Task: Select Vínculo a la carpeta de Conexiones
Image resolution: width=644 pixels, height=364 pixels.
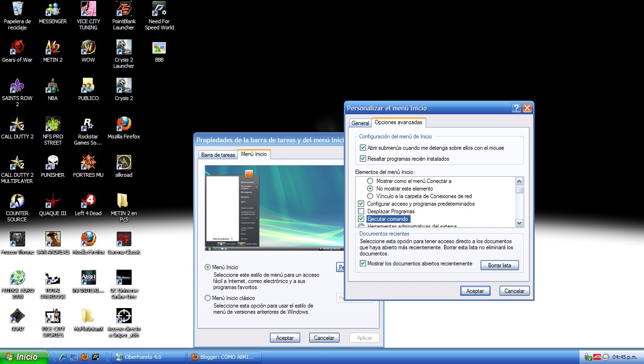Action: coord(370,196)
